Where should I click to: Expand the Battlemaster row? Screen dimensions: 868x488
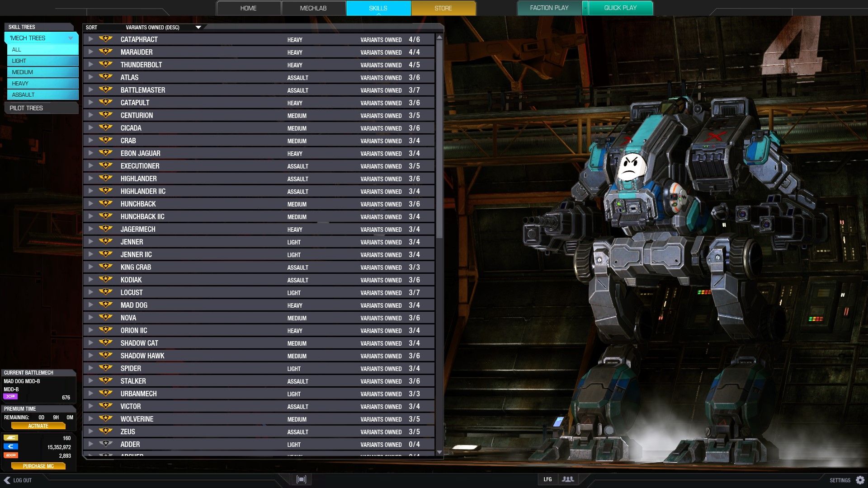[91, 90]
